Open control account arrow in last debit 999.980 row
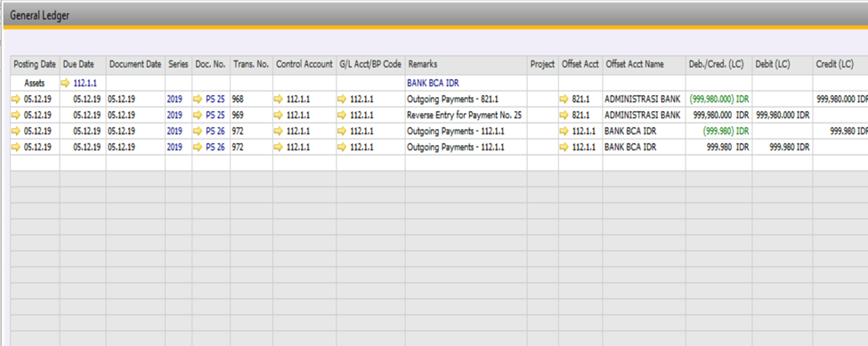 coord(279,148)
